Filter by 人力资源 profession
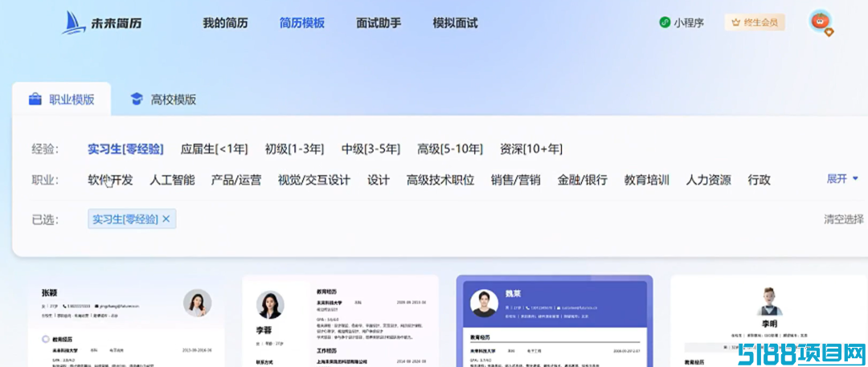This screenshot has width=868, height=367. (709, 180)
